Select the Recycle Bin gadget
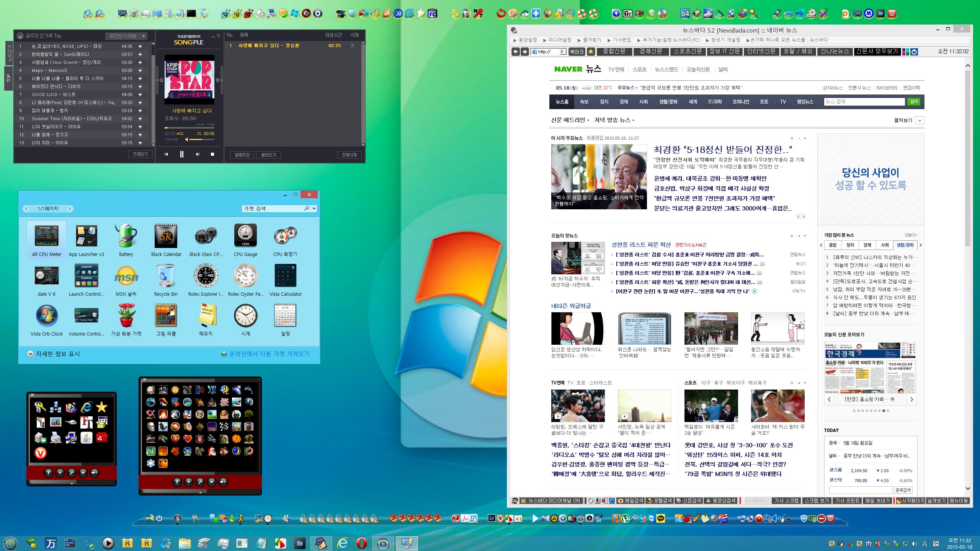 point(166,280)
